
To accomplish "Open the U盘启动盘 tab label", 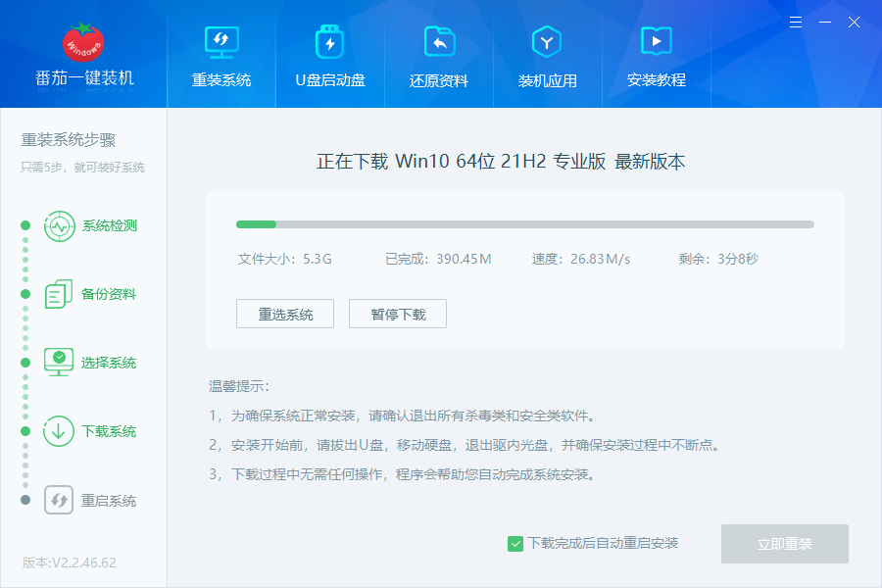I will click(x=330, y=80).
